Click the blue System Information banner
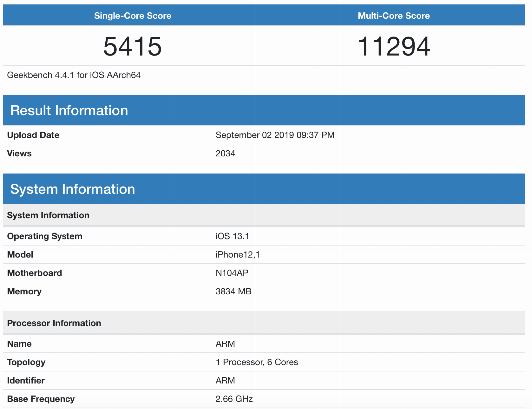This screenshot has height=409, width=532. click(x=264, y=189)
